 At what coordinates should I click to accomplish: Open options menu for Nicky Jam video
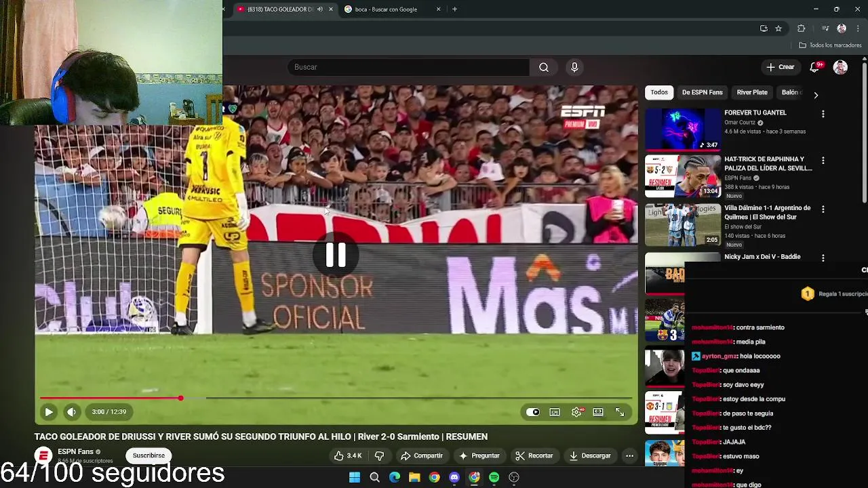823,258
